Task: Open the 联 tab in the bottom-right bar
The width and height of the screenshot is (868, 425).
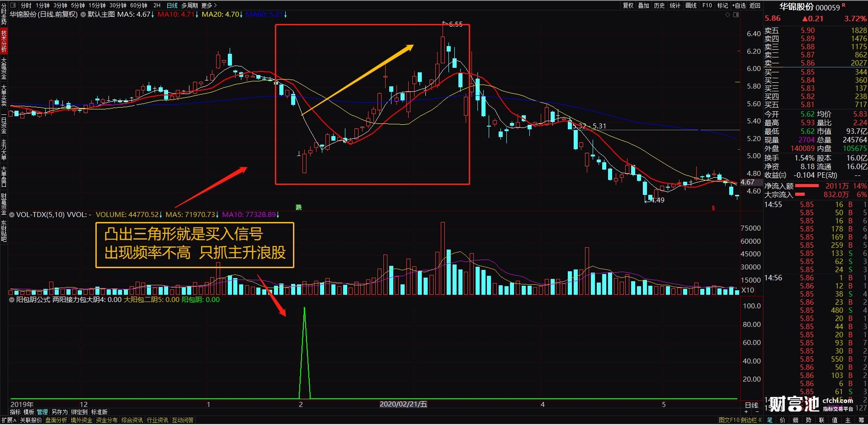Action: click(x=822, y=420)
